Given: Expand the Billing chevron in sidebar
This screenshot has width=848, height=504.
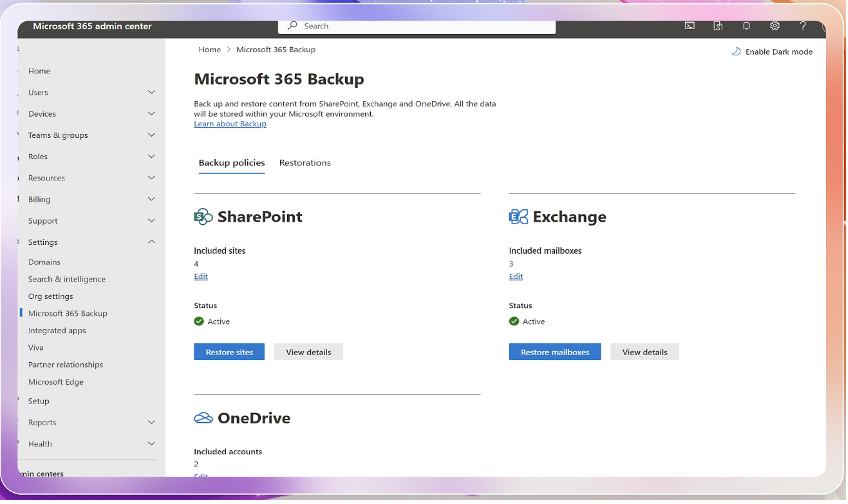Looking at the screenshot, I should (x=151, y=199).
